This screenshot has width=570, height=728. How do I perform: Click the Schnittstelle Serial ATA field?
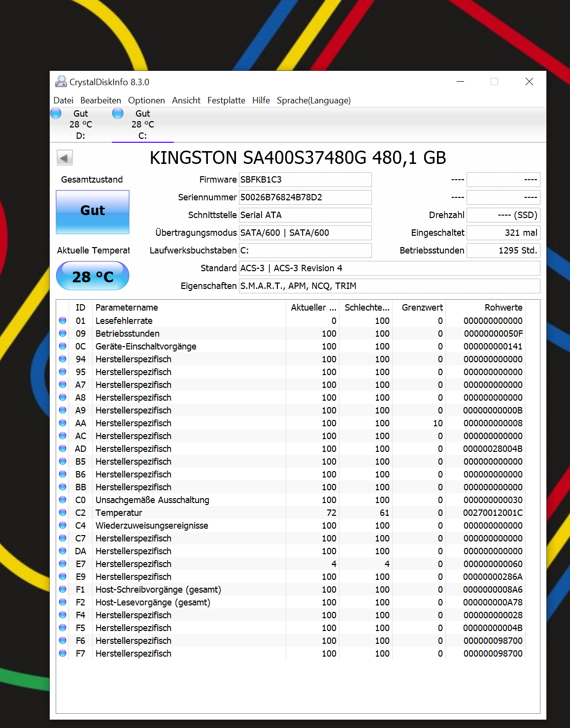pyautogui.click(x=305, y=215)
